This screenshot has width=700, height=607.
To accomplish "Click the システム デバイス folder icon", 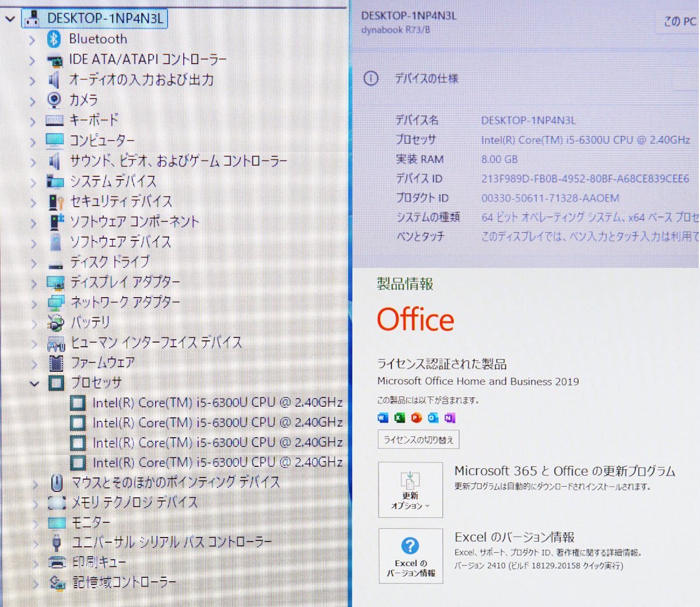I will click(55, 181).
